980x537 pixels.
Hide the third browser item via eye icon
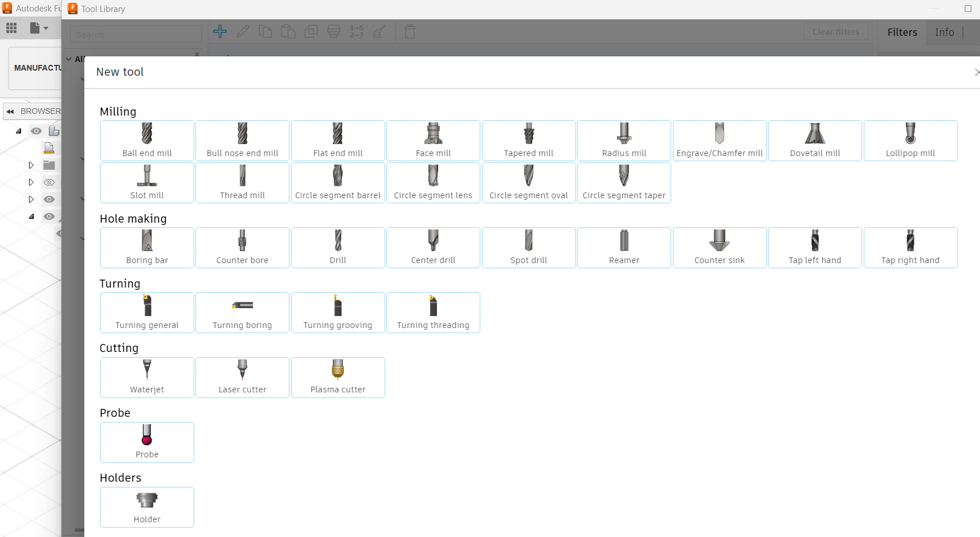coord(50,199)
